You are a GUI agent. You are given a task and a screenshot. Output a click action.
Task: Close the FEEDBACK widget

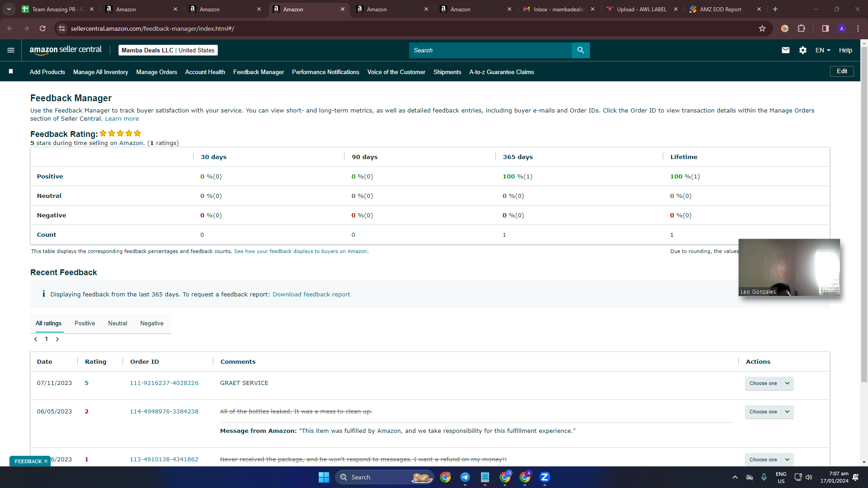coord(46,461)
